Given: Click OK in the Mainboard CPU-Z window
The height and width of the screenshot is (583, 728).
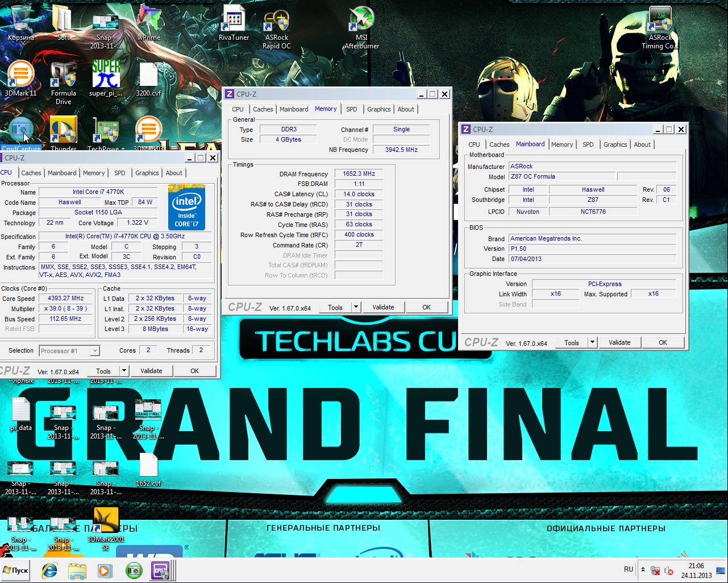Looking at the screenshot, I should tap(663, 342).
